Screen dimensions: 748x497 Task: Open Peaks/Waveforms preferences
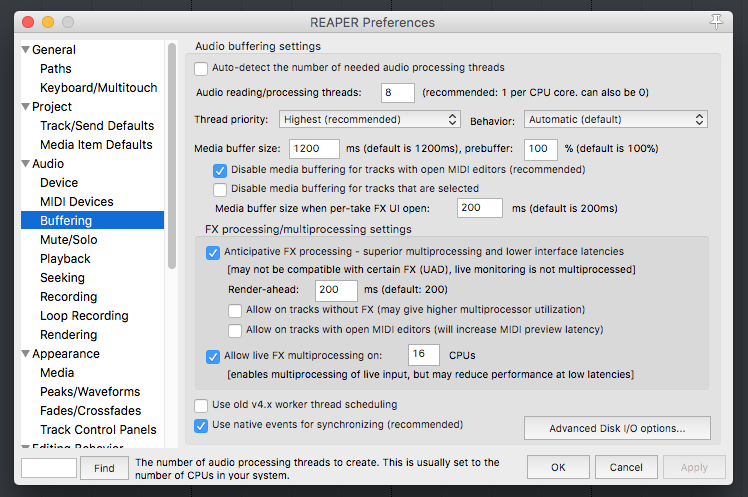(x=90, y=392)
